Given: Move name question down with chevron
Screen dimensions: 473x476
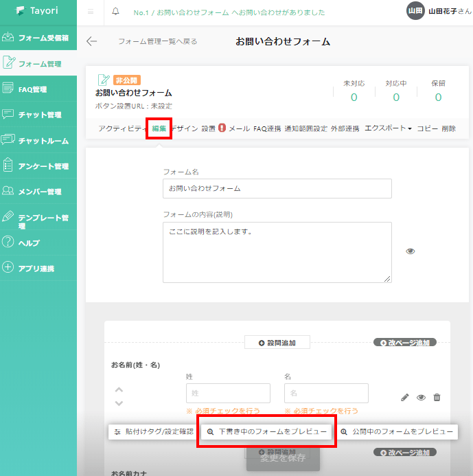Looking at the screenshot, I should pos(119,403).
